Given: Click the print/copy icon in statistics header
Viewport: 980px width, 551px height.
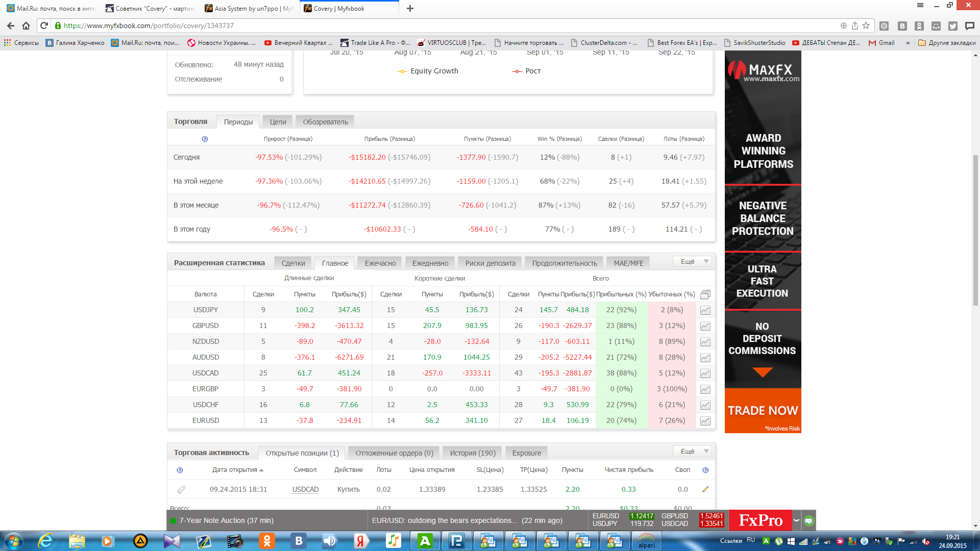Looking at the screenshot, I should [x=705, y=294].
